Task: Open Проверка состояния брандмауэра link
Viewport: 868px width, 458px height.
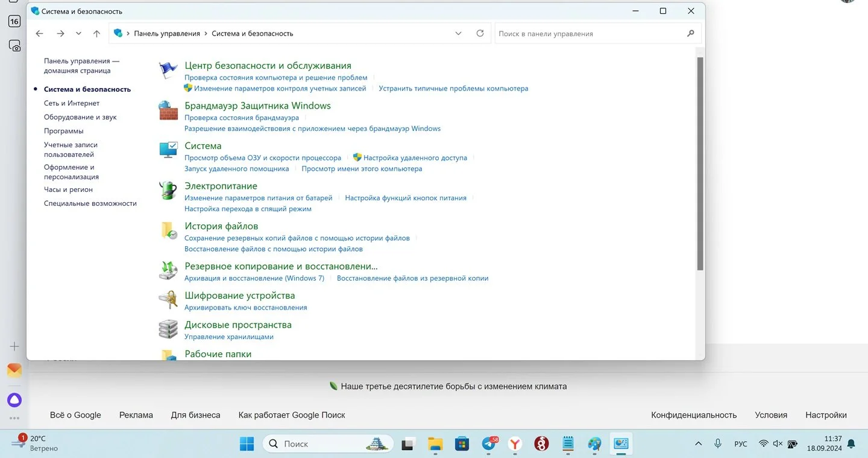Action: pos(242,118)
